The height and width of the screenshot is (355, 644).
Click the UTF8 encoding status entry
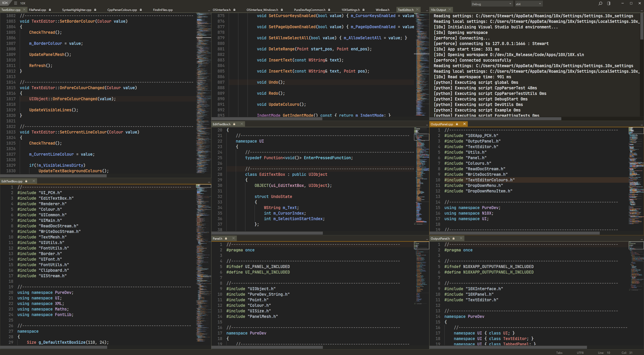point(580,352)
